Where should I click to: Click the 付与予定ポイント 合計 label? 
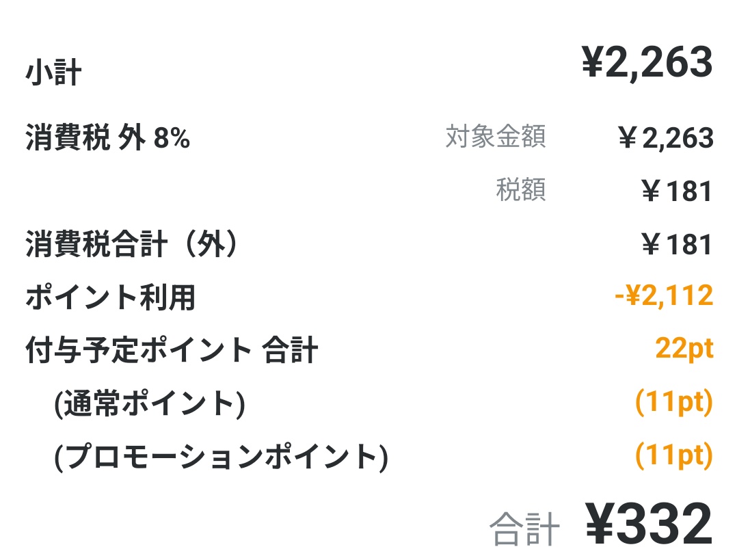(172, 351)
